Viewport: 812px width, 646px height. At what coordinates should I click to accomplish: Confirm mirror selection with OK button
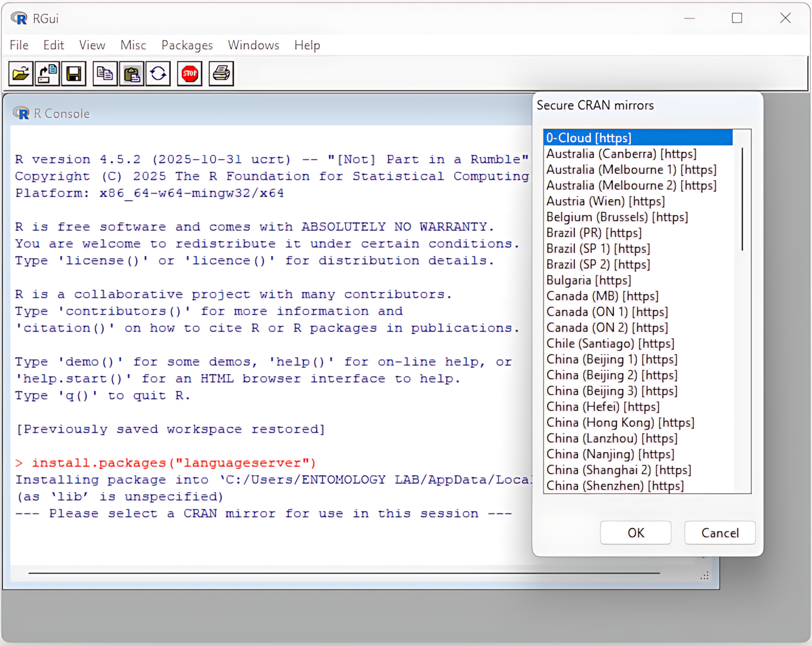tap(635, 533)
